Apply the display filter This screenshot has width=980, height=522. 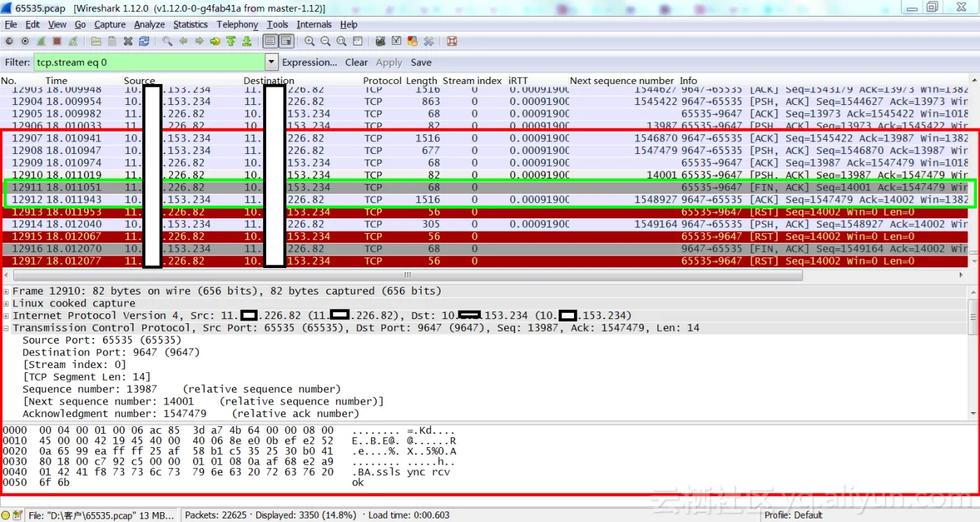[x=389, y=62]
